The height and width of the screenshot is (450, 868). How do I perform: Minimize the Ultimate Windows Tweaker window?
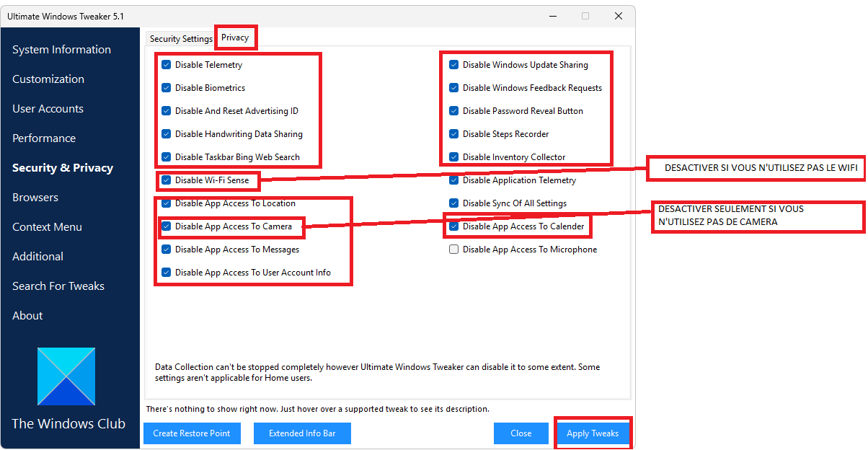(552, 16)
